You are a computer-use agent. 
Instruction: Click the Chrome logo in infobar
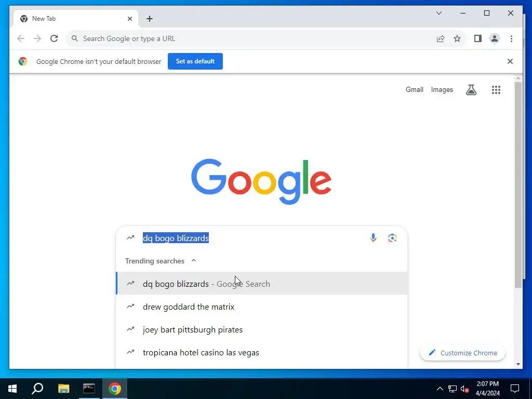tap(23, 61)
